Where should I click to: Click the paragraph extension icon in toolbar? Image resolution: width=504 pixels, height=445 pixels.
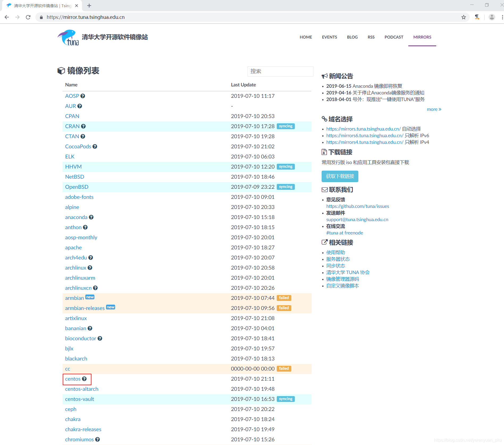click(x=477, y=17)
